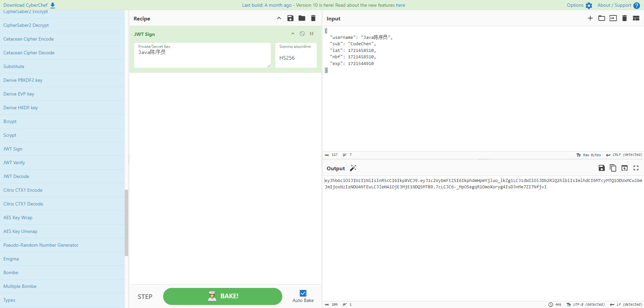Collapse the JWT Sign operation
This screenshot has height=308, width=644.
click(x=293, y=34)
